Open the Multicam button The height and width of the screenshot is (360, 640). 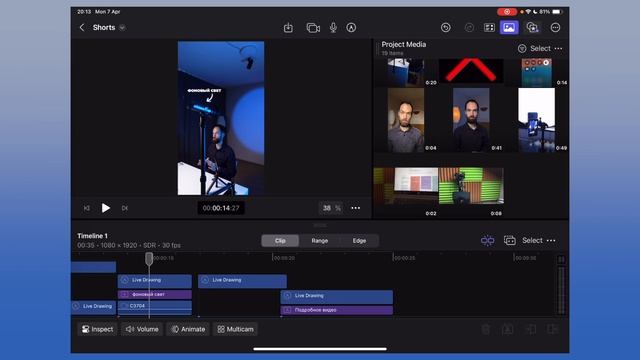[x=236, y=329]
